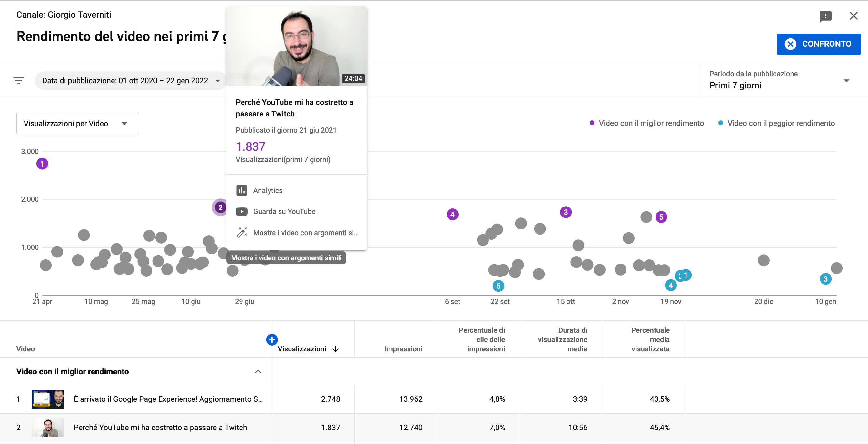Click teal legend dot for peggior rendimento
This screenshot has height=444, width=868.
coord(720,123)
